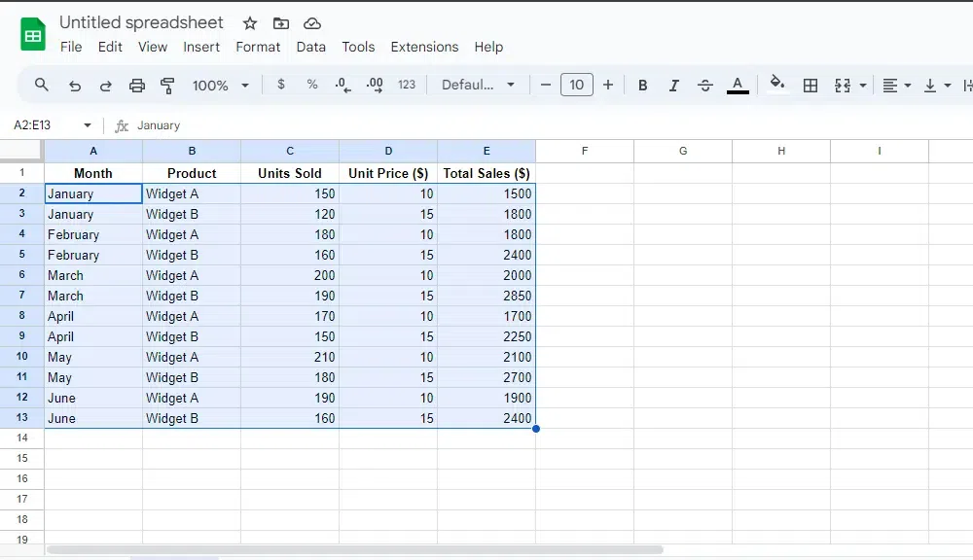Click the Merge cells icon
The image size is (973, 560).
point(842,86)
